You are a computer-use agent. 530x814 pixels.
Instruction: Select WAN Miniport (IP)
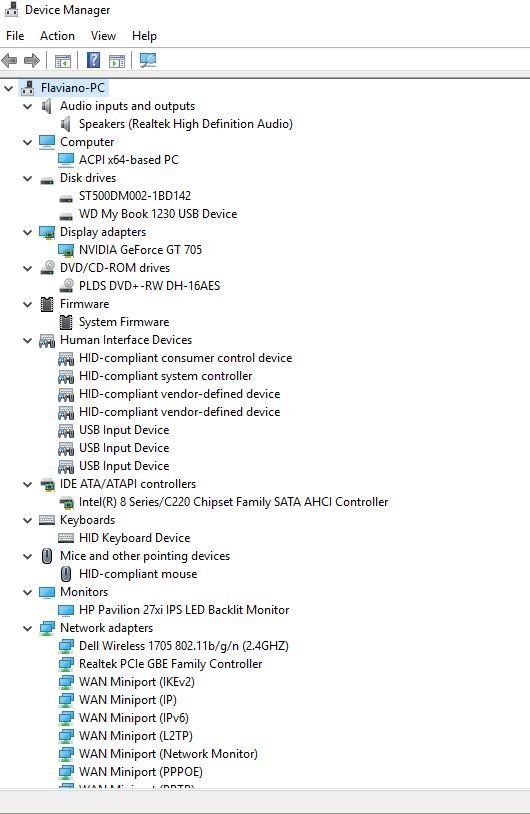tap(128, 700)
